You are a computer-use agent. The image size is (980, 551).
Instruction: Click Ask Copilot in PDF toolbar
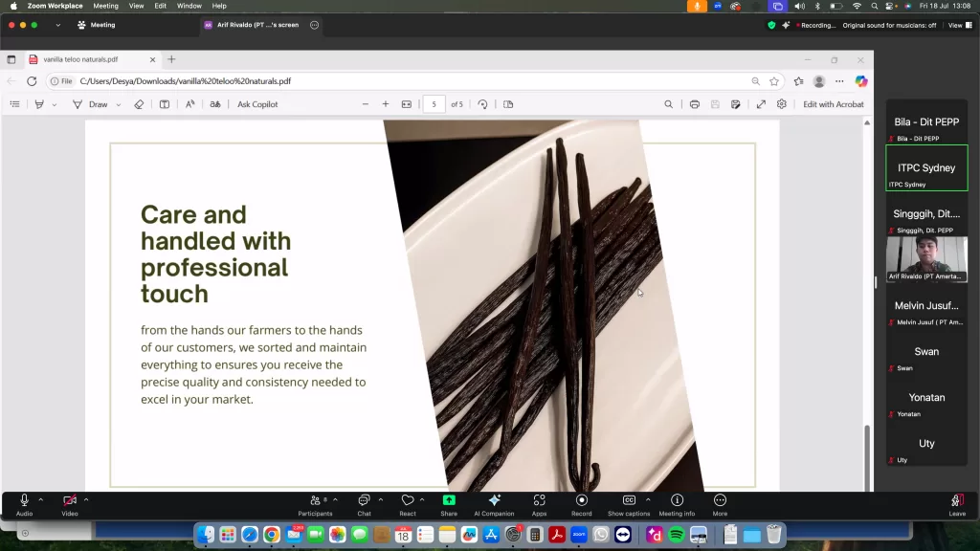coord(257,104)
